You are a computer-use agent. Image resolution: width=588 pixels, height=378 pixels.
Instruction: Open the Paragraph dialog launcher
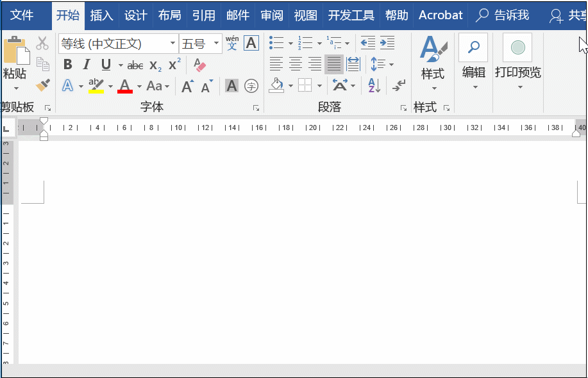pos(403,108)
